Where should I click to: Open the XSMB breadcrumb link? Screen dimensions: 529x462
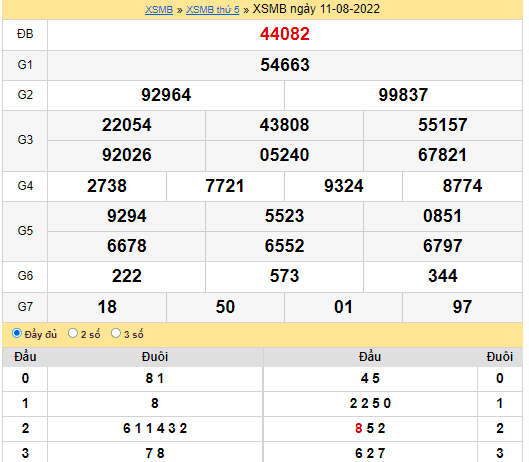tap(159, 9)
